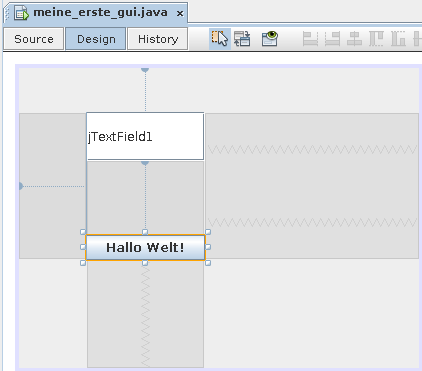The width and height of the screenshot is (422, 371).
Task: Click Align Bottom in Row icon
Action: click(x=398, y=39)
